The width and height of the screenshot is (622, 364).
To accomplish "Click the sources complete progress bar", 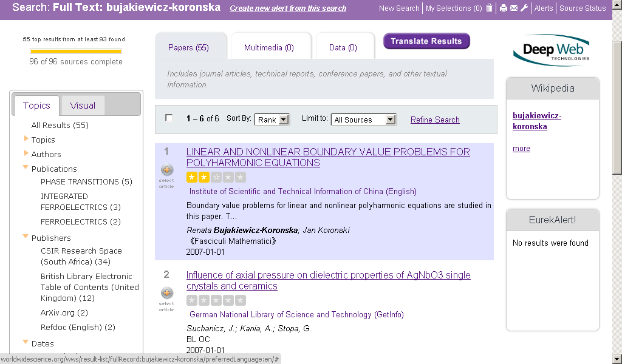I will click(x=76, y=51).
